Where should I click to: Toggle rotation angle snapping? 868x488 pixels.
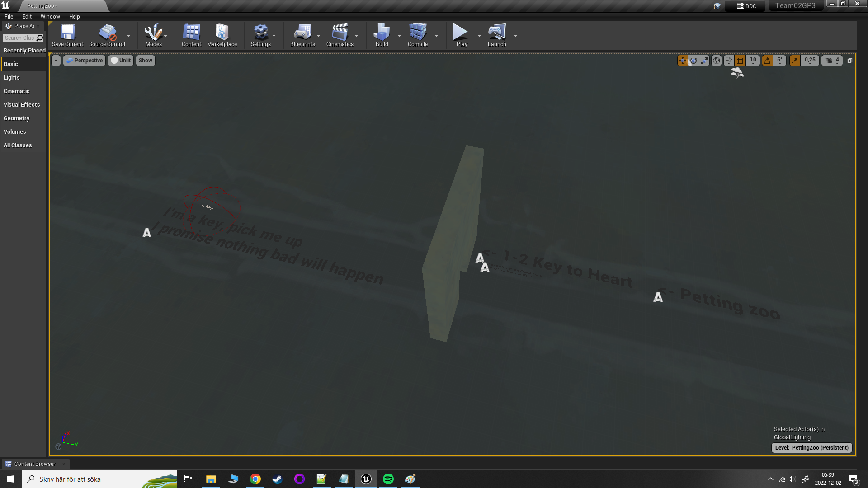767,61
